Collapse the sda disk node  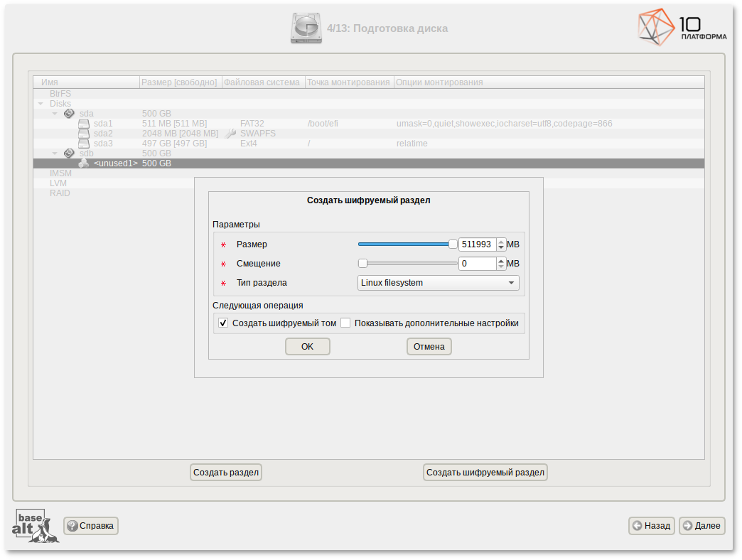click(x=55, y=114)
